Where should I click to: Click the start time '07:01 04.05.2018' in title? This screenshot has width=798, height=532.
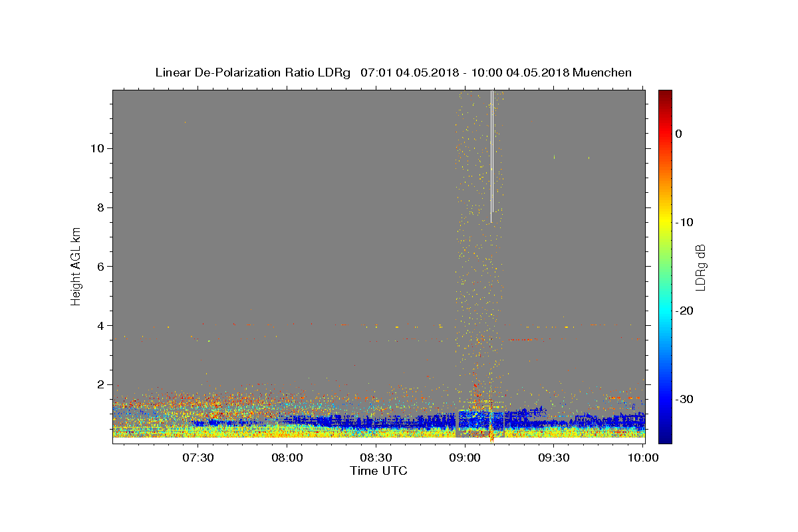(409, 72)
